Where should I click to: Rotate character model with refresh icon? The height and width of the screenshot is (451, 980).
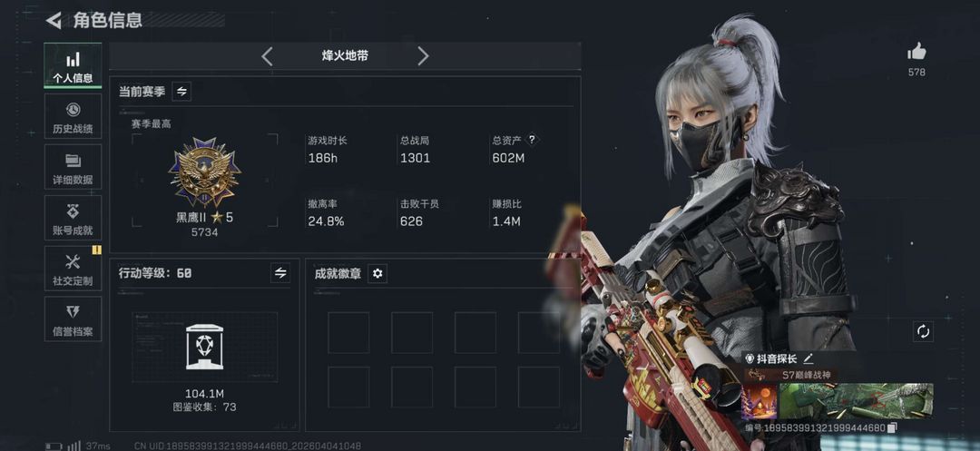(923, 331)
